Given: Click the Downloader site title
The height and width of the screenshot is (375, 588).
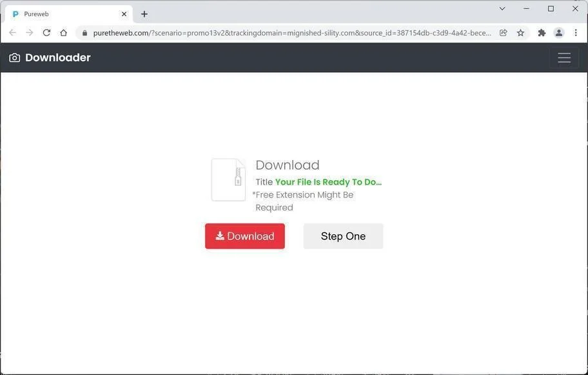Looking at the screenshot, I should coord(58,57).
